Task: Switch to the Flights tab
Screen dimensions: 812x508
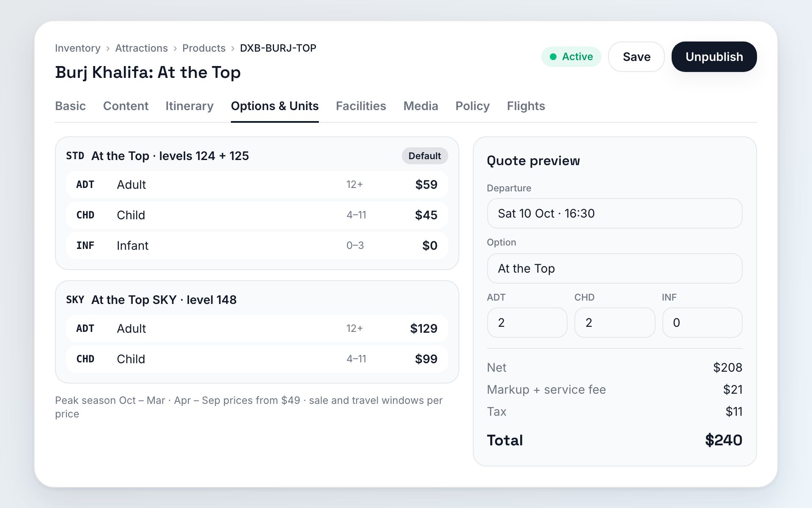Action: click(x=526, y=106)
